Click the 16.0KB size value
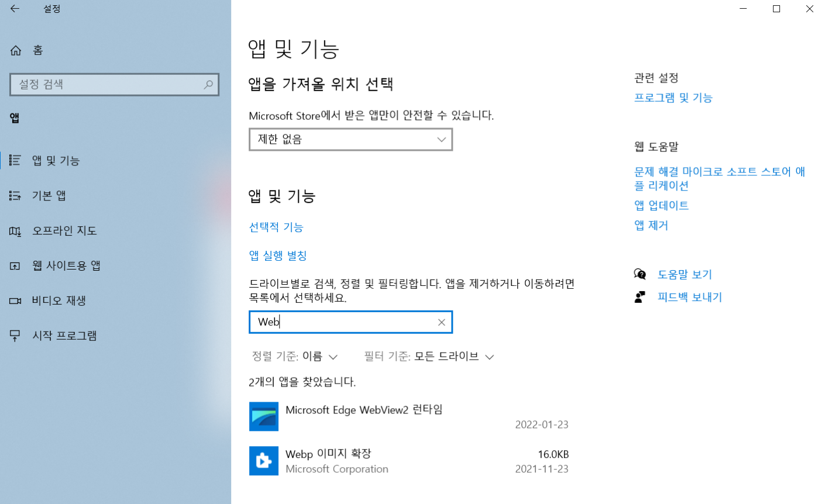 pyautogui.click(x=554, y=455)
